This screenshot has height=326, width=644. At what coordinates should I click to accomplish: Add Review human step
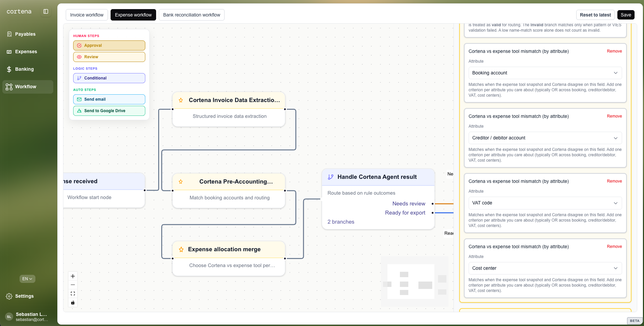tap(109, 57)
